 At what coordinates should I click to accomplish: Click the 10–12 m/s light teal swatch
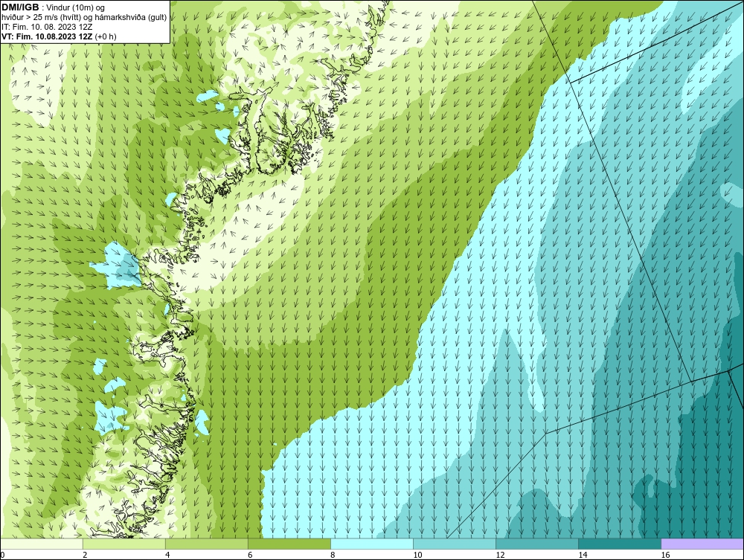click(454, 544)
